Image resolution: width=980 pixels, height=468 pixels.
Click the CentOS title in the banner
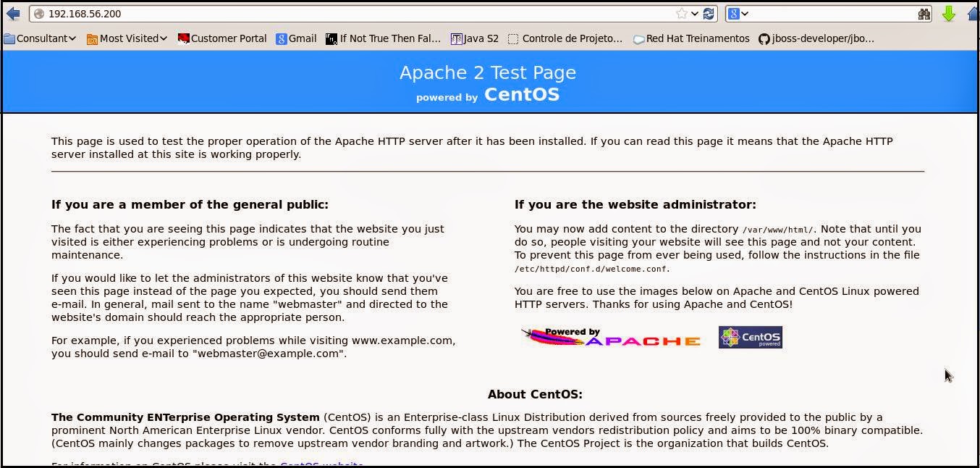click(522, 95)
